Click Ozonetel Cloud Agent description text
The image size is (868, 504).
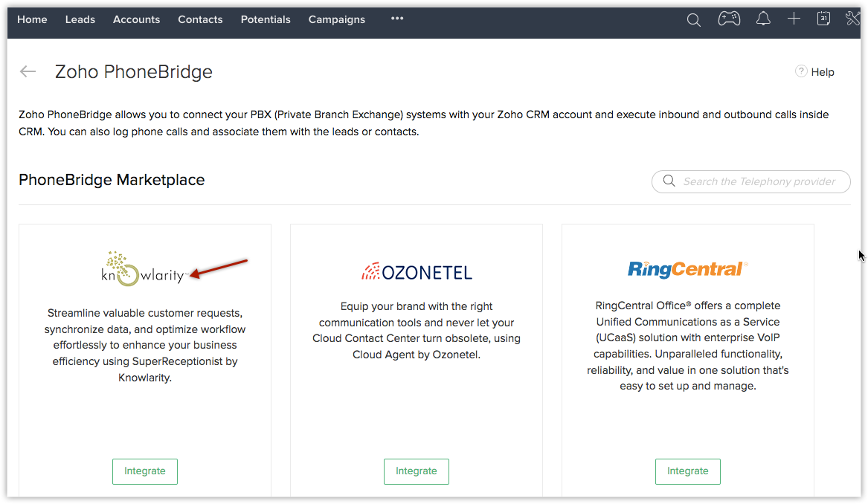point(417,330)
